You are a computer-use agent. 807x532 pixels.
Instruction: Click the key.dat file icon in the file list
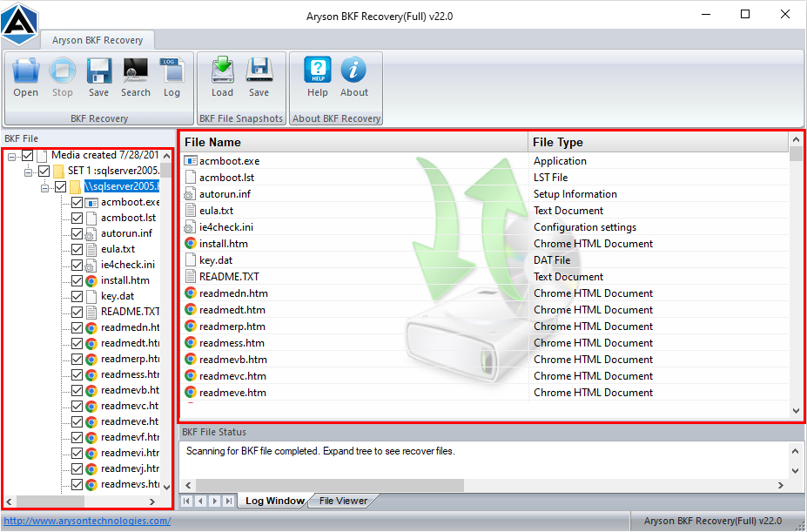(x=191, y=260)
